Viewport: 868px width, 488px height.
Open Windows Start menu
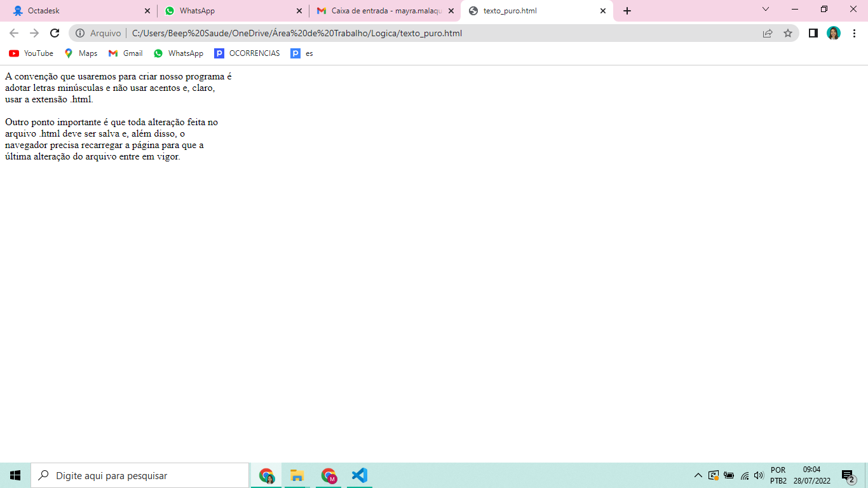[15, 475]
